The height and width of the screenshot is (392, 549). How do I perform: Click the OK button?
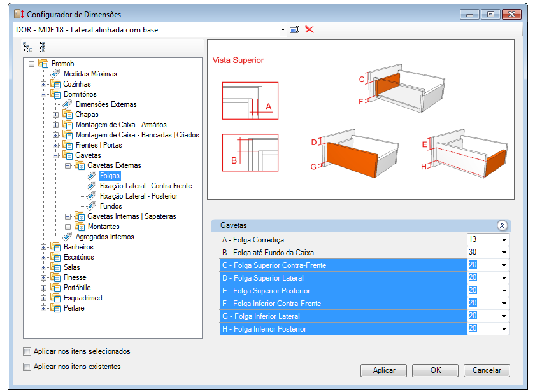[435, 370]
